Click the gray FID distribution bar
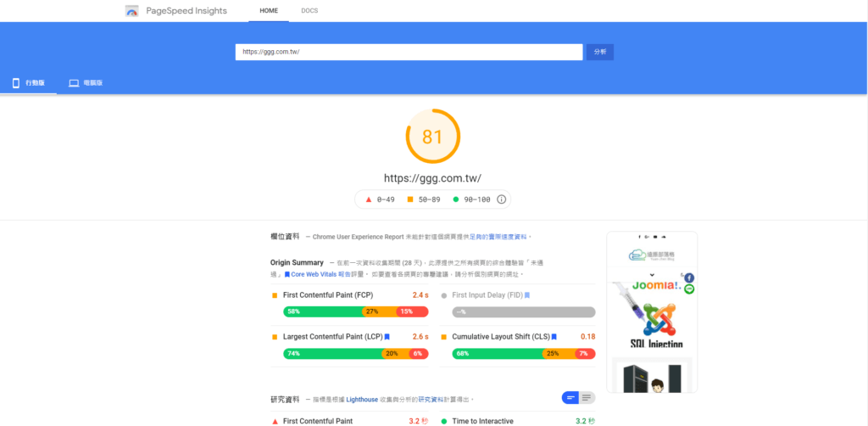The image size is (868, 426). 524,312
